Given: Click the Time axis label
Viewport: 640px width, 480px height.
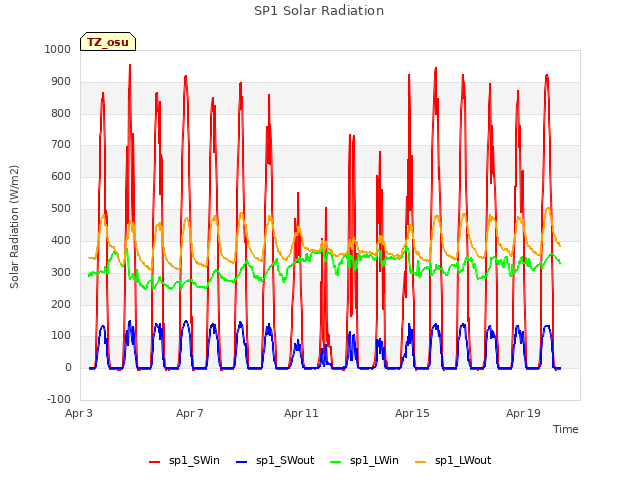Looking at the screenshot, I should [565, 429].
